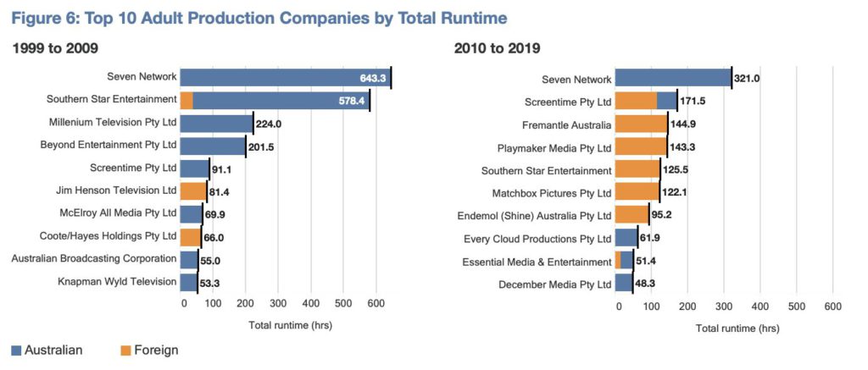Select the 66.0 value label

[x=214, y=239]
